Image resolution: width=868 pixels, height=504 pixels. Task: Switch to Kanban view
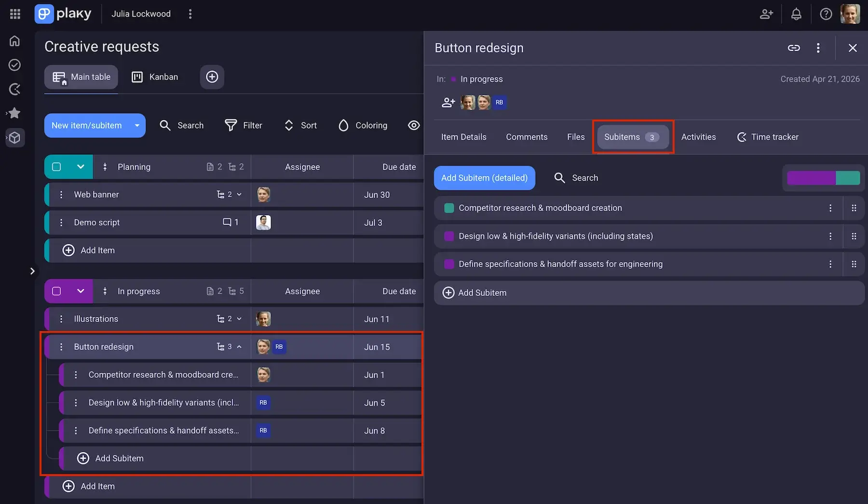click(155, 77)
